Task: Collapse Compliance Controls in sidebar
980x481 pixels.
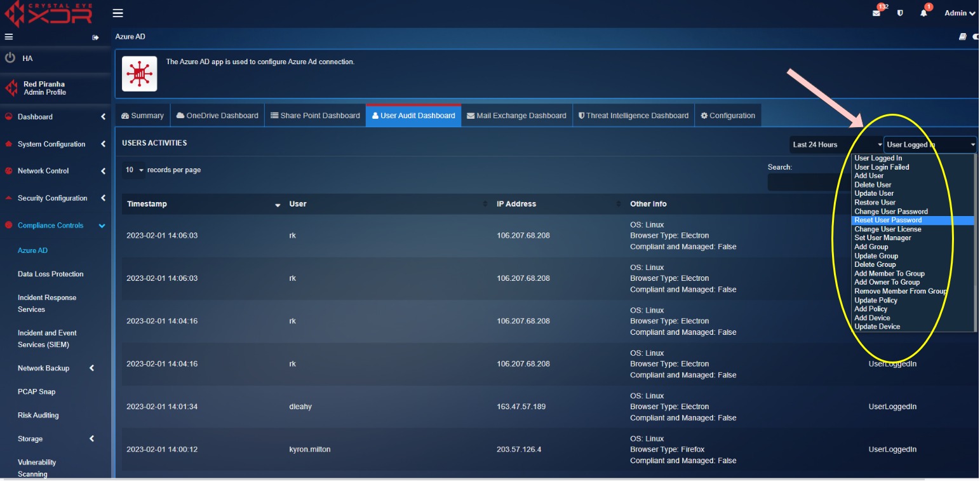Action: click(x=55, y=226)
